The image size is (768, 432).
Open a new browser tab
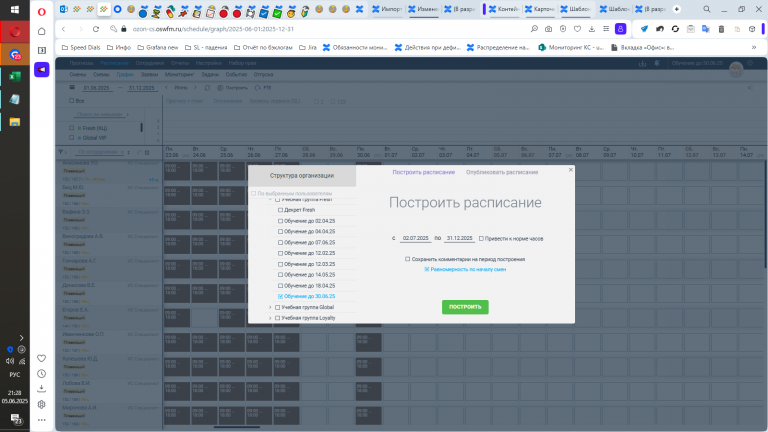click(677, 9)
